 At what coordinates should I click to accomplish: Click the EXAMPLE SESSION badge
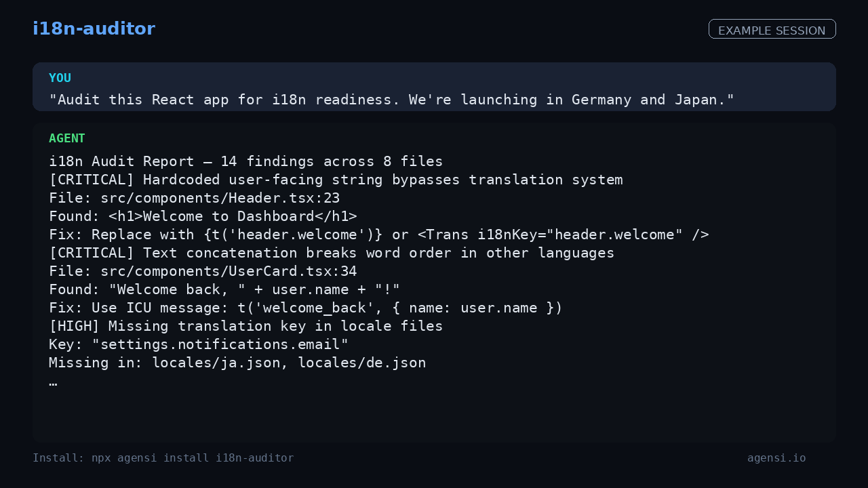[772, 29]
